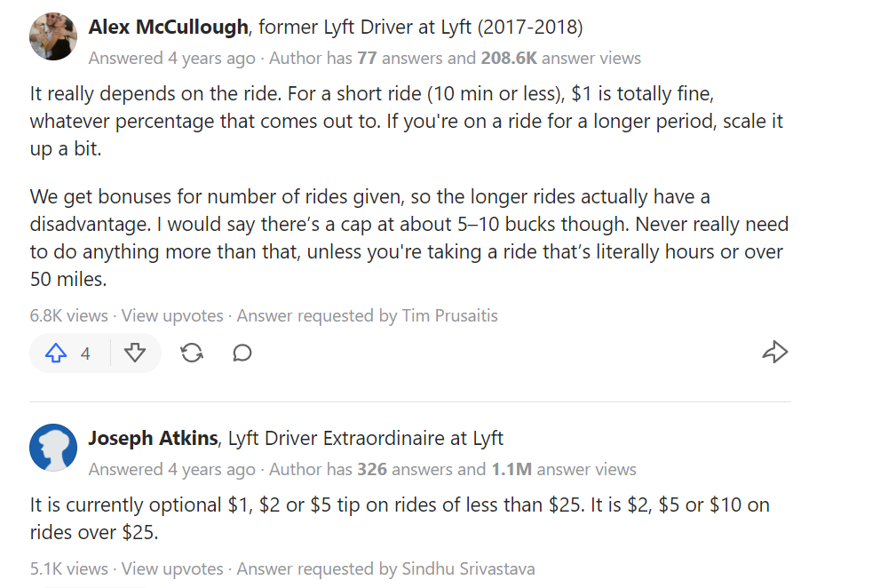Screen dimensions: 872x588
Task: Click '5.1K views' on Joseph's answer
Action: point(68,568)
